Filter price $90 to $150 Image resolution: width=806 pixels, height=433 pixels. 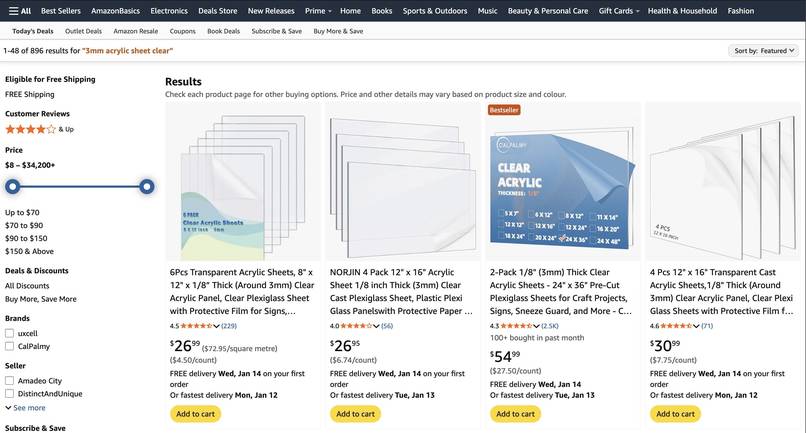26,239
